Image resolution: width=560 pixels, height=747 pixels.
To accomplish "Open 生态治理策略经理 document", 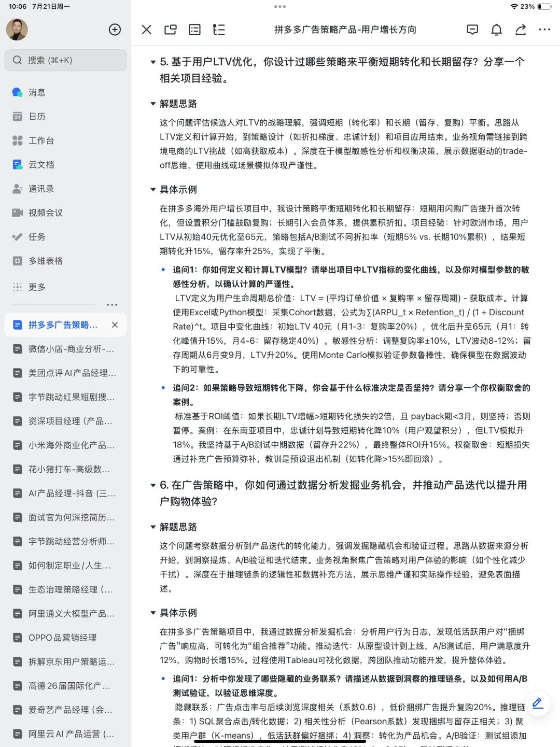I will 65,589.
